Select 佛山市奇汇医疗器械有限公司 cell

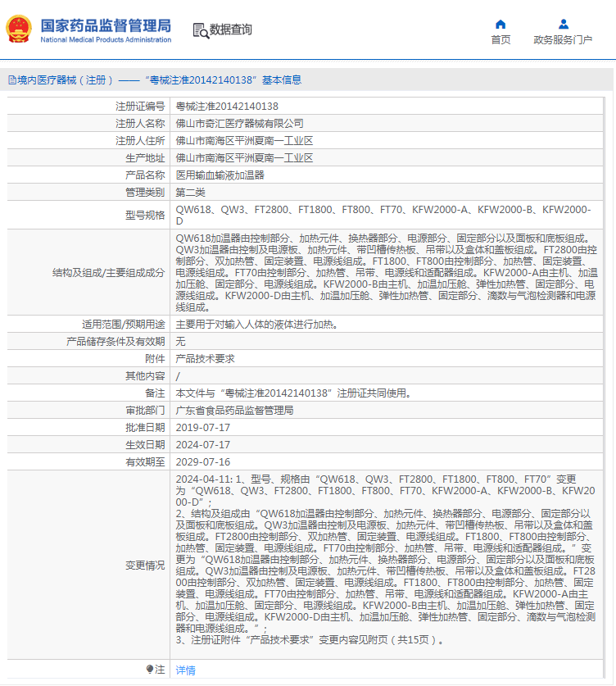[239, 124]
